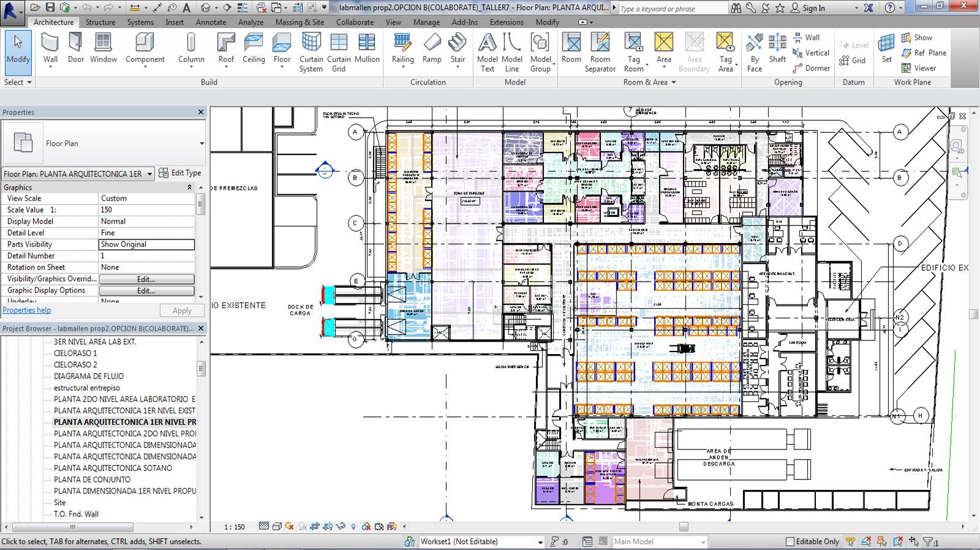Click the Edit Type button
980x550 pixels.
(180, 173)
